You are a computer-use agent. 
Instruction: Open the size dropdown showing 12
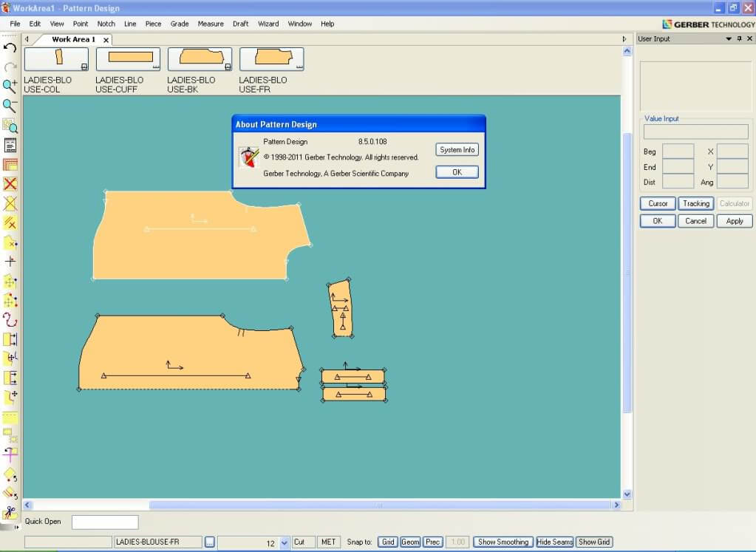(285, 543)
